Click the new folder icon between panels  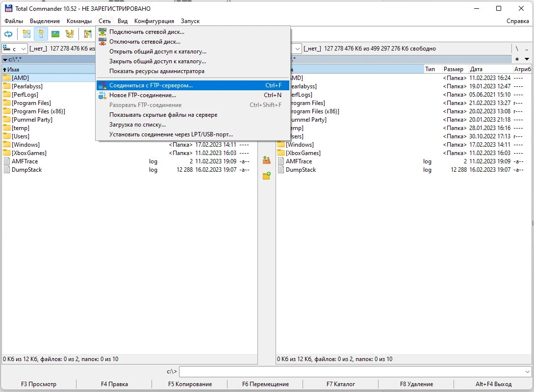click(x=266, y=176)
